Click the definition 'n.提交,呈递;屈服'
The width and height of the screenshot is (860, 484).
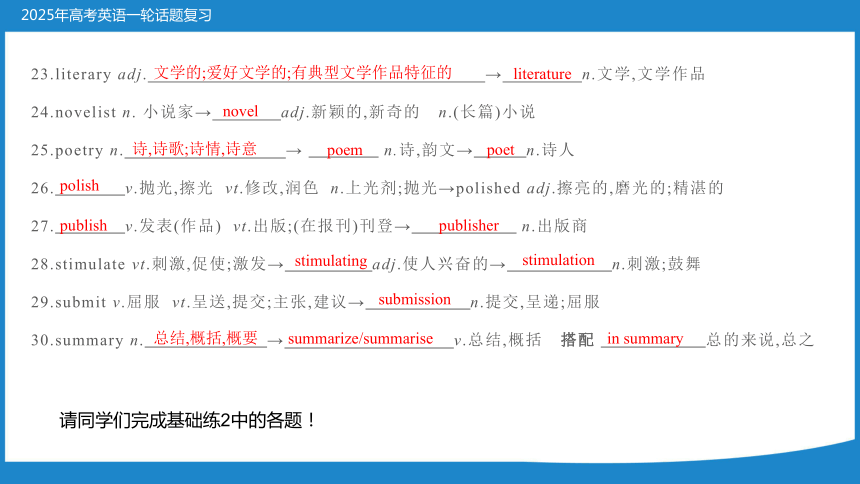(x=535, y=302)
